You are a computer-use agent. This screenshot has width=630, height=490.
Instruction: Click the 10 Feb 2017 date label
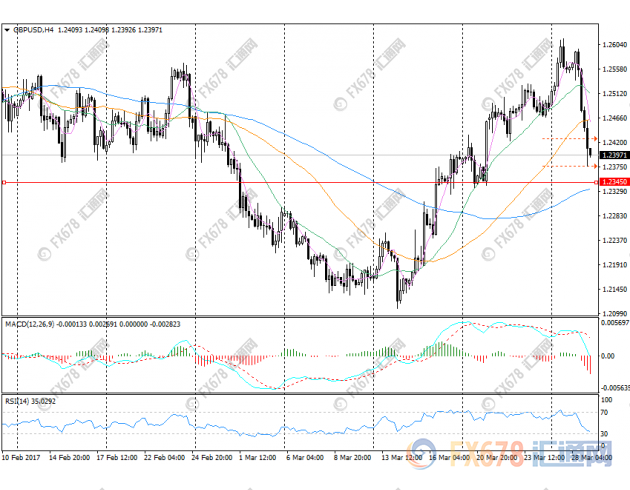pos(24,457)
